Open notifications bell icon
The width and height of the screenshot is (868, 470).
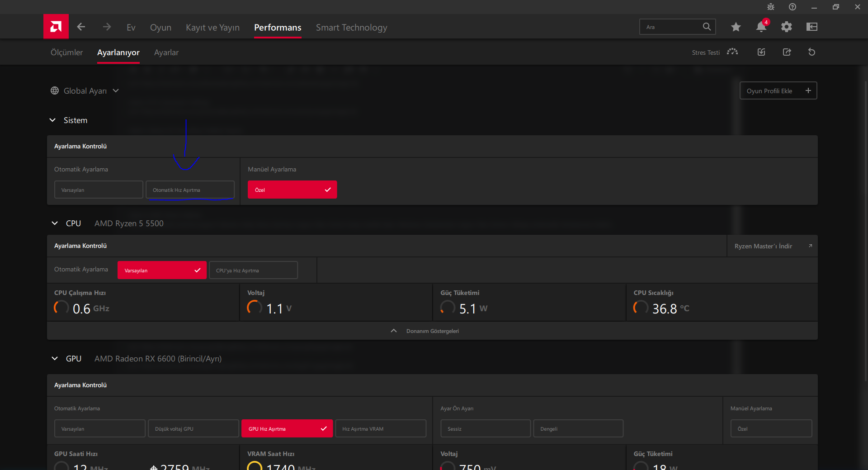[x=761, y=27]
